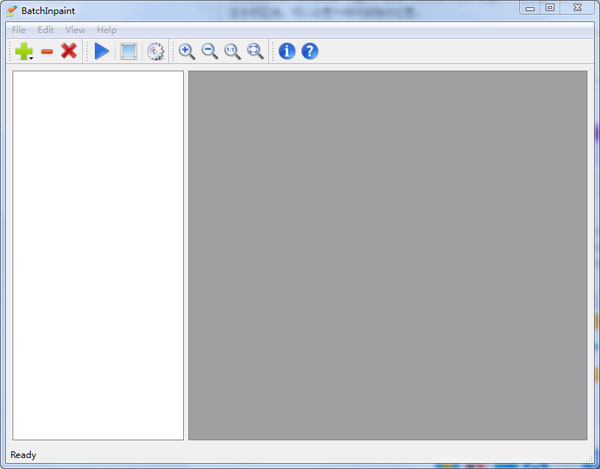Image resolution: width=600 pixels, height=469 pixels.
Task: Click the BatchInpaint title bar app icon
Action: (12, 11)
